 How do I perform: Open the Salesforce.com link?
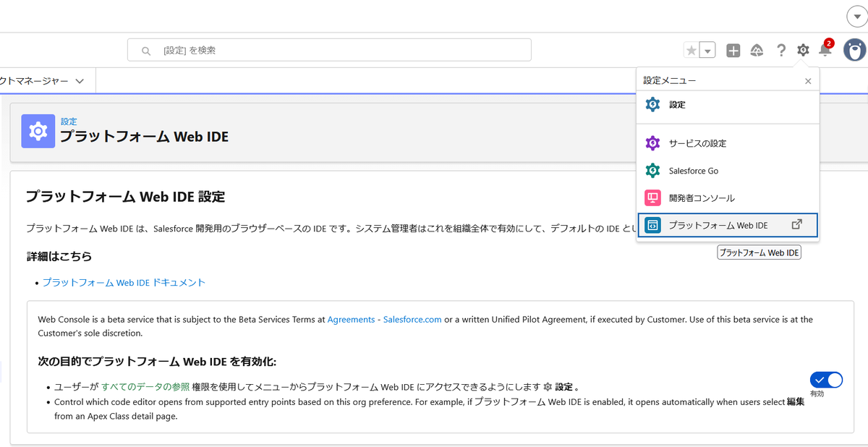(x=412, y=319)
